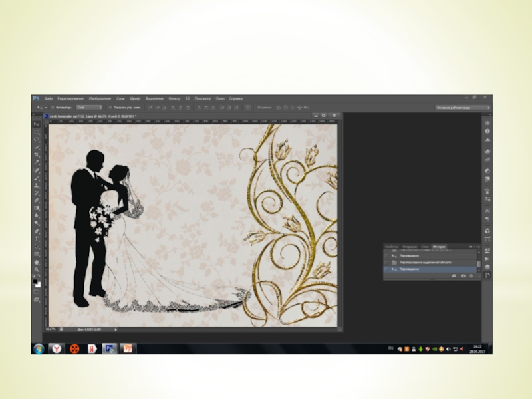Select the Zoom tool in the toolbox
The height and width of the screenshot is (399, 532).
(37, 270)
